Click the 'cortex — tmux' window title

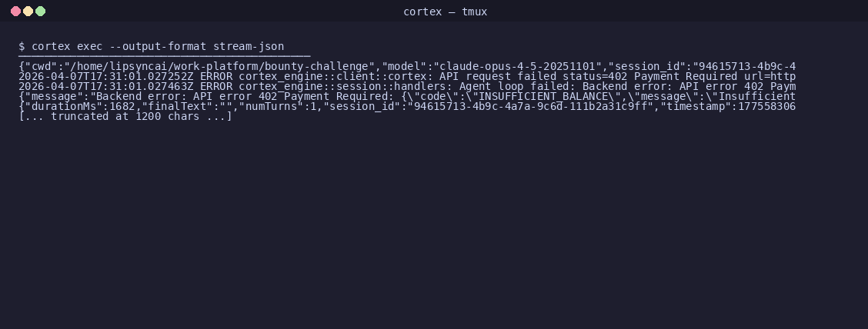coord(445,12)
